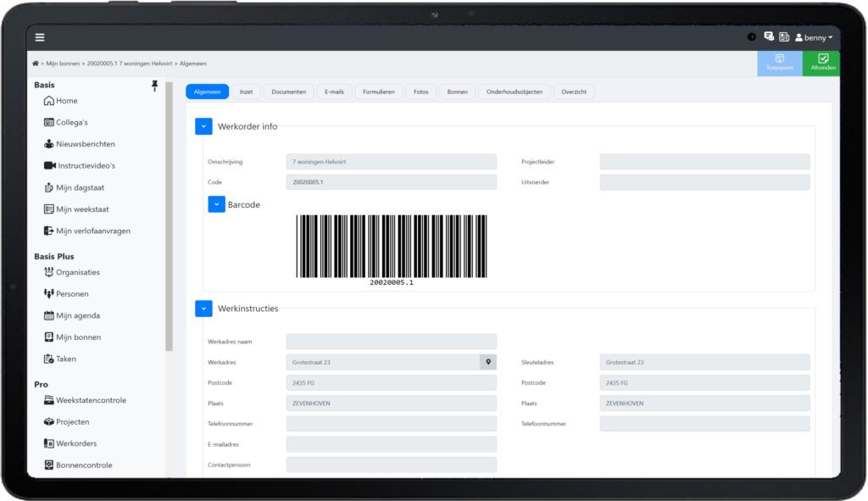
Task: Open Mijn dagstaat in the sidebar
Action: 74,187
